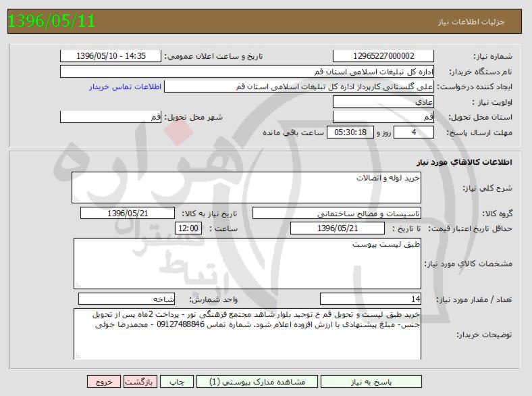This screenshot has width=532, height=396.
Task: Click green date 1396/05/11 in header
Action: point(51,21)
